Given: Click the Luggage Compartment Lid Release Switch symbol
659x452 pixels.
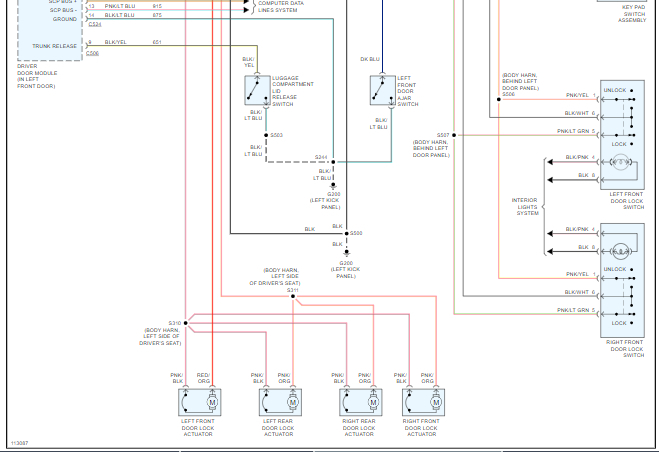Looking at the screenshot, I should click(258, 90).
